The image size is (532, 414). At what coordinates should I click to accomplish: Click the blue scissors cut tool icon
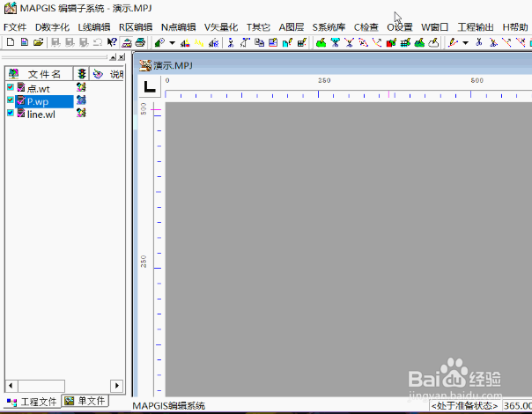[x=231, y=43]
